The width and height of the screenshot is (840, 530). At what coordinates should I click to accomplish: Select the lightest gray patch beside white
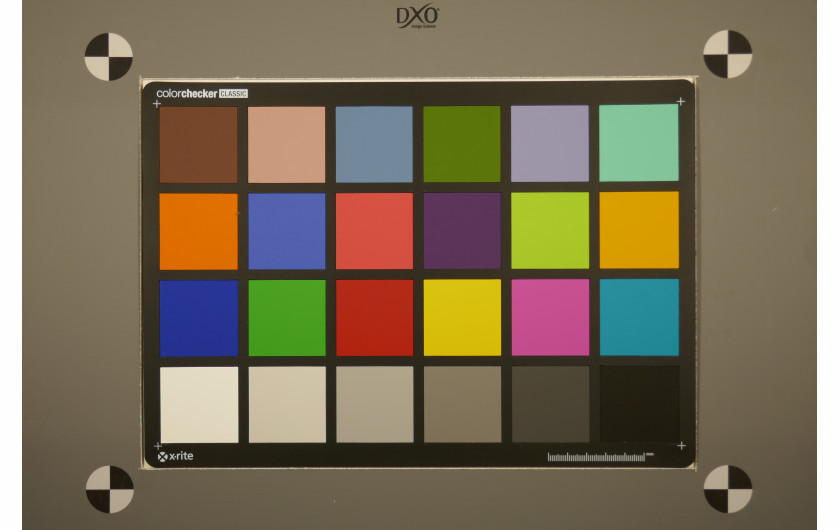287,405
